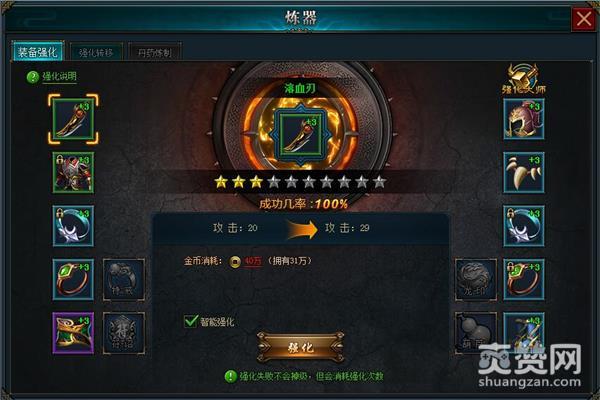Screen dimensions: 600x400
Task: Select the purple-framed belt equipment slot
Action: 73,333
